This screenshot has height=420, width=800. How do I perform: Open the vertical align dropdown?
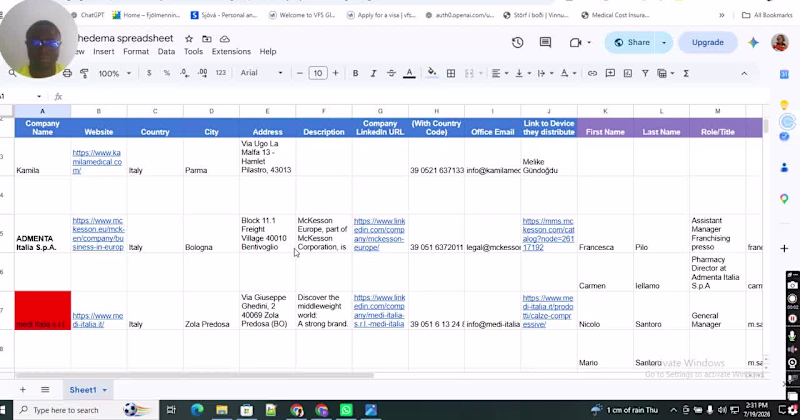pyautogui.click(x=523, y=73)
